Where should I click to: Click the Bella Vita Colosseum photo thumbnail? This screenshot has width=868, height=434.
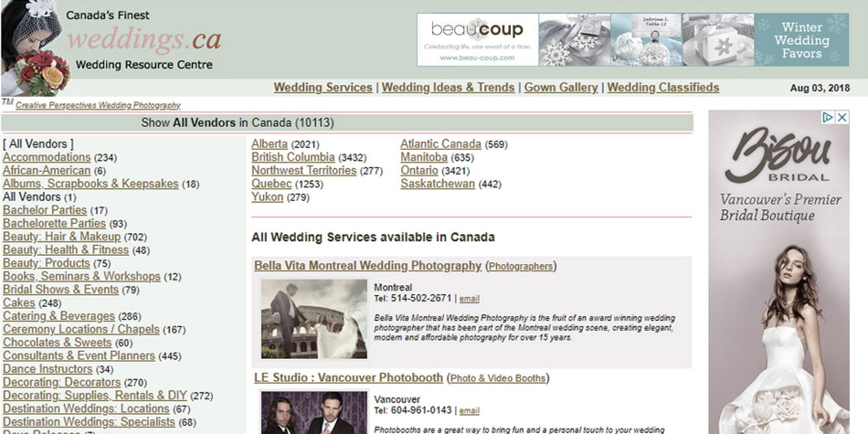point(314,319)
